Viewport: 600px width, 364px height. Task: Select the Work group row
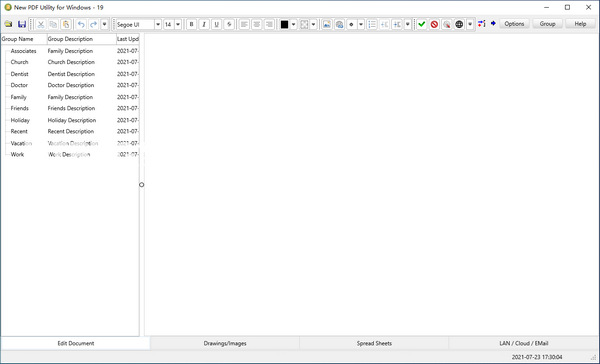tap(70, 154)
